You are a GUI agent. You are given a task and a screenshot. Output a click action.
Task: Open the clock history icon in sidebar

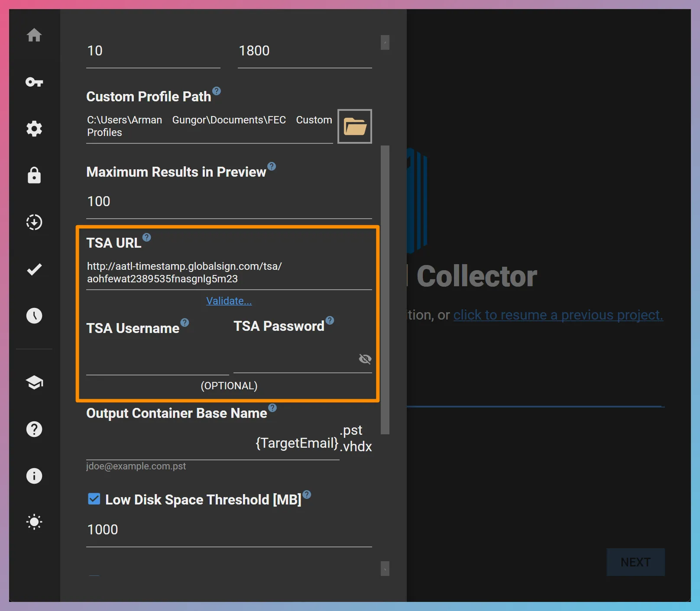tap(34, 316)
